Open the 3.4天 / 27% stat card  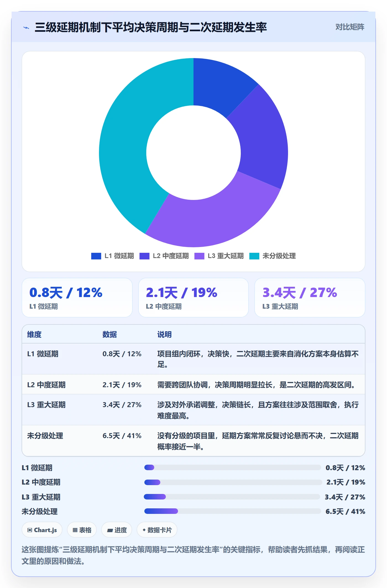coord(310,298)
